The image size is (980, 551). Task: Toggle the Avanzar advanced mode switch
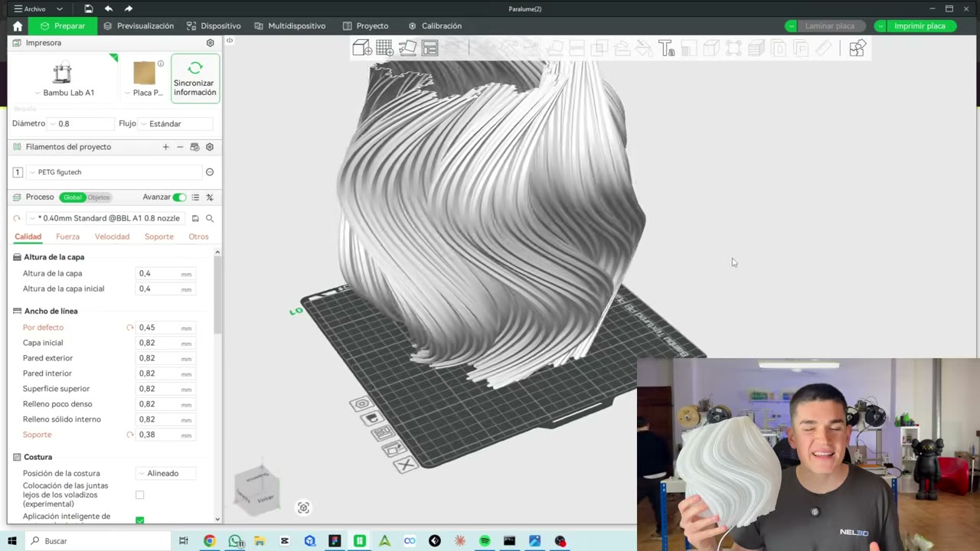coord(179,197)
